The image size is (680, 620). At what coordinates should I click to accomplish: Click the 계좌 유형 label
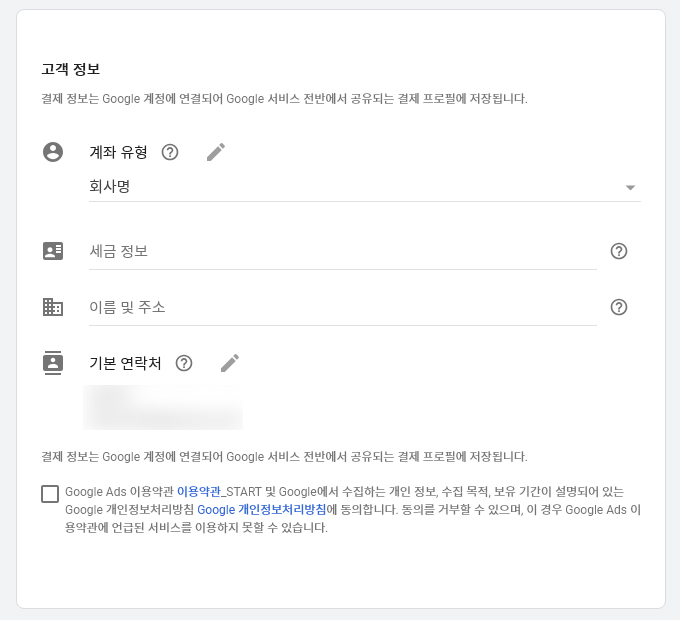[118, 152]
